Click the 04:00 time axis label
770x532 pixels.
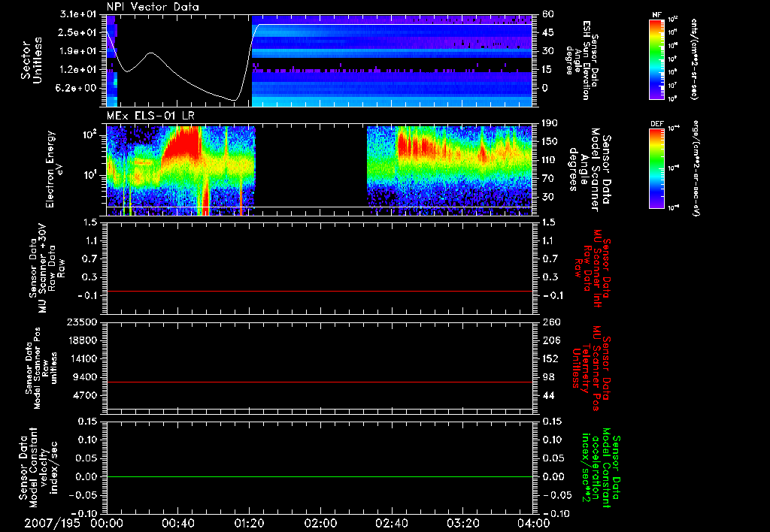[x=534, y=523]
